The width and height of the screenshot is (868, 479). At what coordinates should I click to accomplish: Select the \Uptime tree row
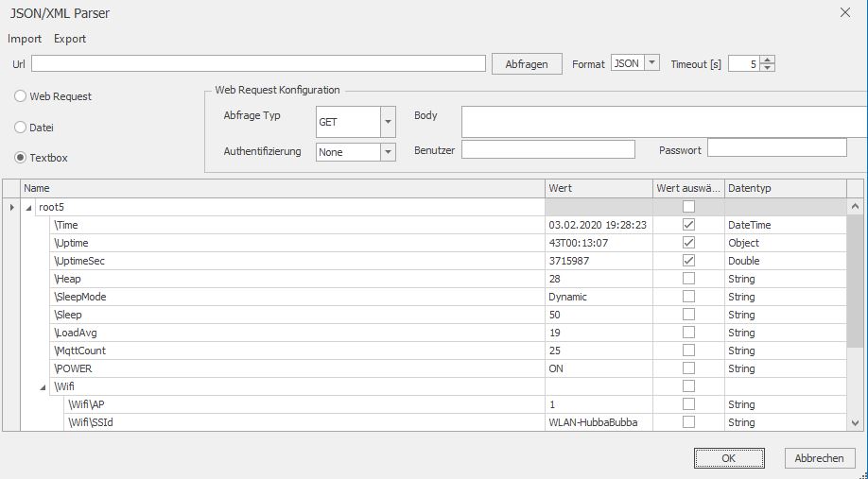tap(297, 243)
